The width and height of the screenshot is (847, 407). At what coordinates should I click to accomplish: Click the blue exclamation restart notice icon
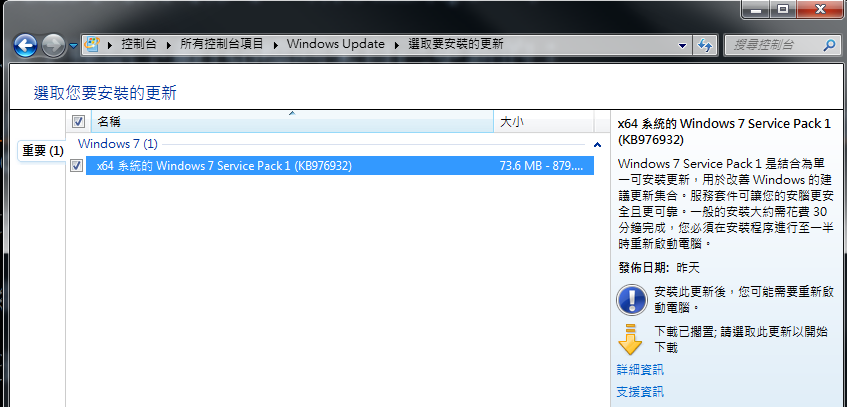coord(631,299)
